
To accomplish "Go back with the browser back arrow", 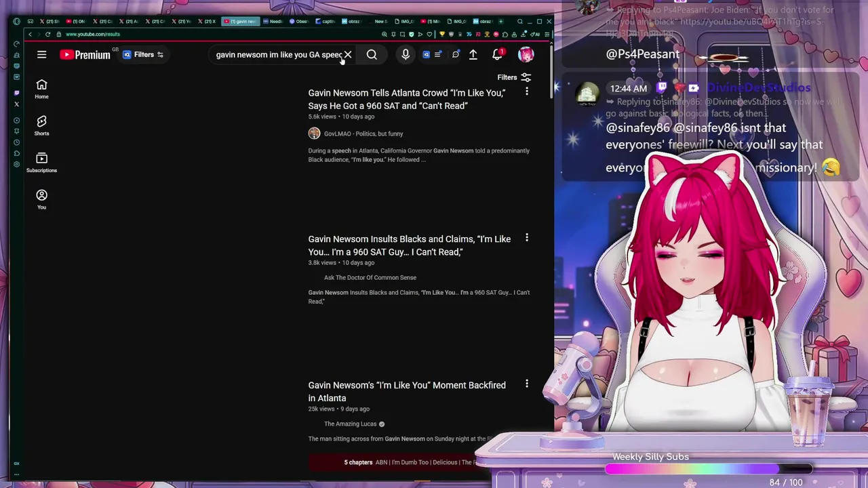I will (x=30, y=35).
